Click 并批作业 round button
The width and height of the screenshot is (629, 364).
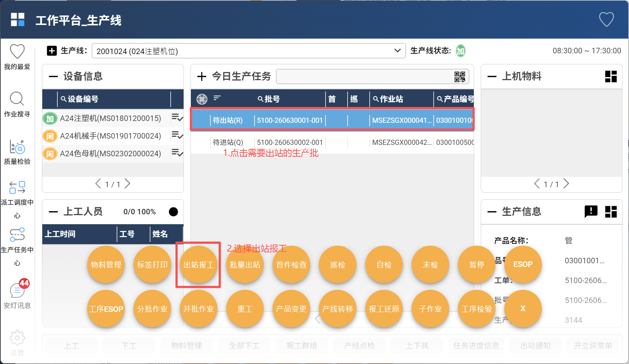click(199, 308)
